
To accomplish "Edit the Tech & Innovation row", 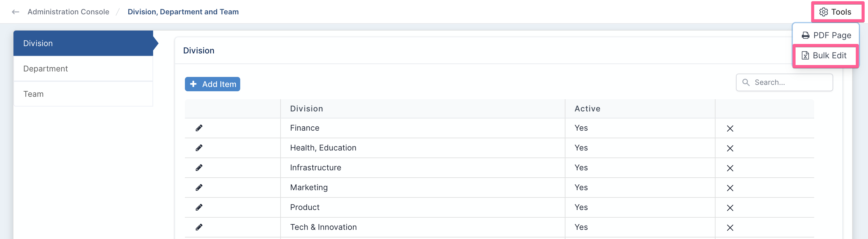I will pyautogui.click(x=199, y=227).
